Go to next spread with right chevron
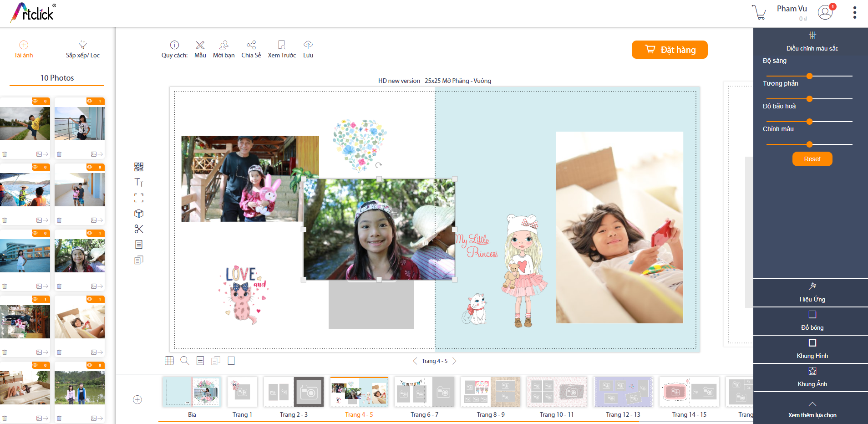 pos(454,361)
